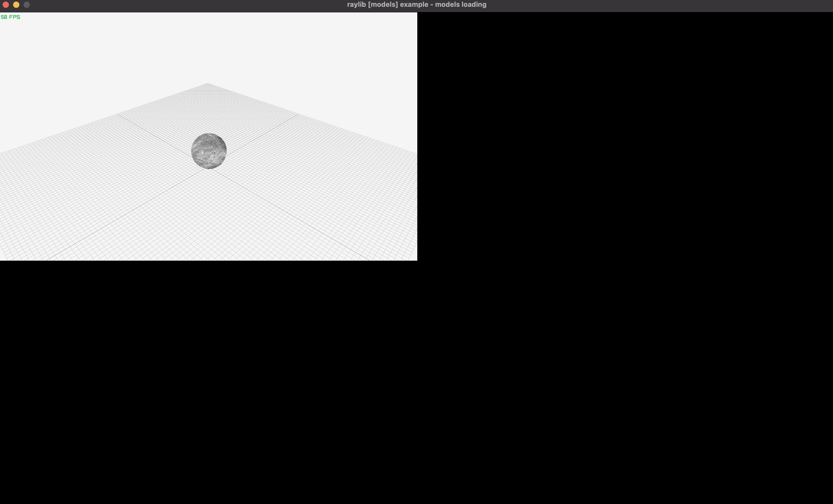Click the black area right of the viewport

(x=625, y=135)
